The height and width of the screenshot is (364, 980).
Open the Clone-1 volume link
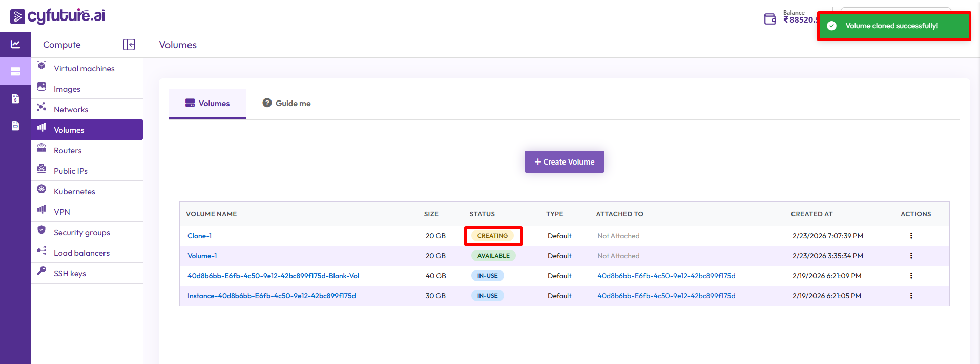pos(199,236)
